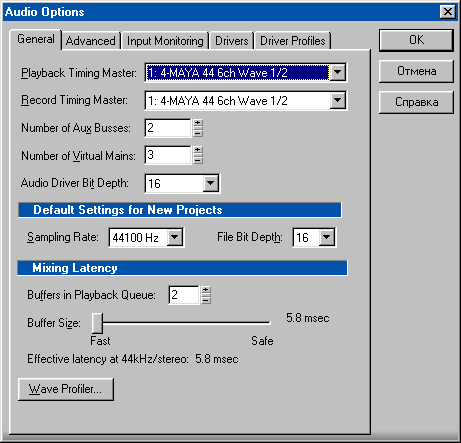Expand the Audio Driver Bit Depth dropdown

tap(211, 183)
